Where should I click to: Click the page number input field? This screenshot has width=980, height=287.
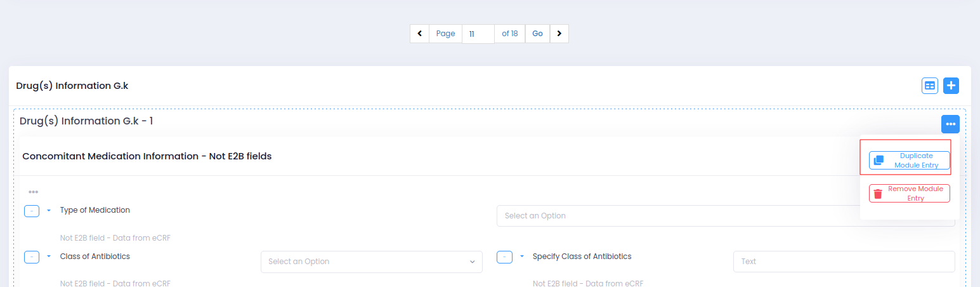(478, 34)
